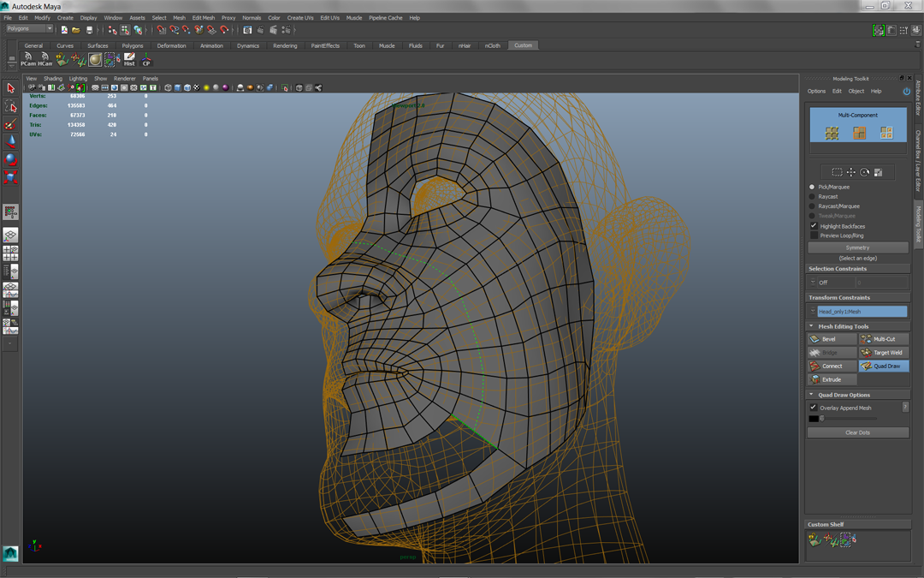The width and height of the screenshot is (924, 578).
Task: Click the Clear Dots button
Action: pos(857,432)
